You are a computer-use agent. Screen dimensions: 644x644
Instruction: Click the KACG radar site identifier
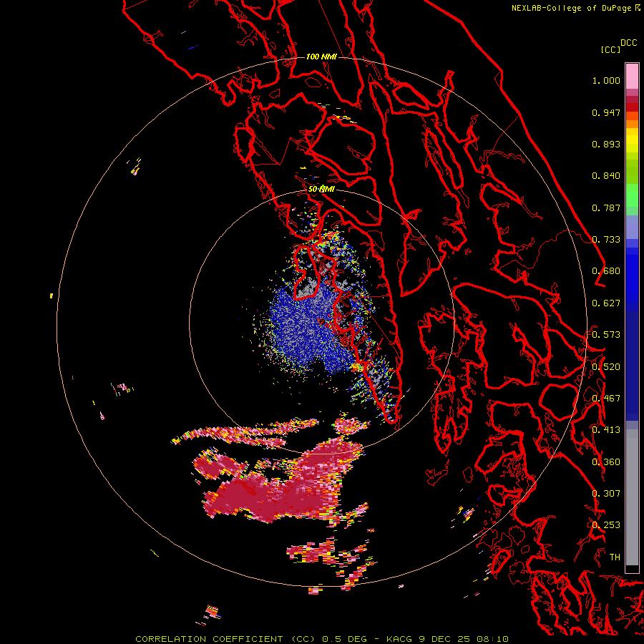coord(401,639)
